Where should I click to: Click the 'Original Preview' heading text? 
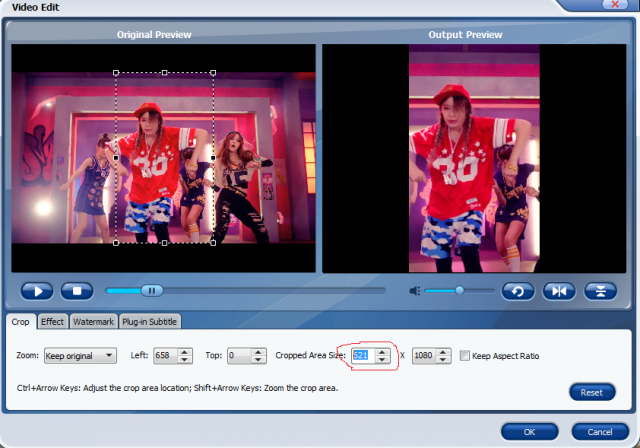(x=154, y=35)
